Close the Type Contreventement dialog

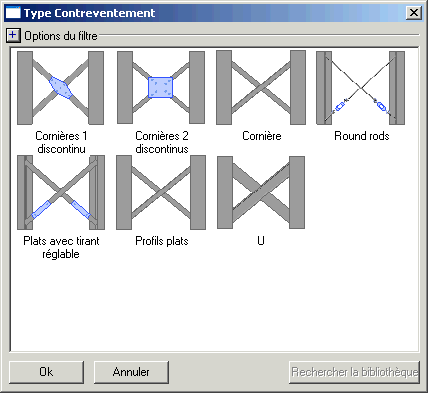[414, 13]
